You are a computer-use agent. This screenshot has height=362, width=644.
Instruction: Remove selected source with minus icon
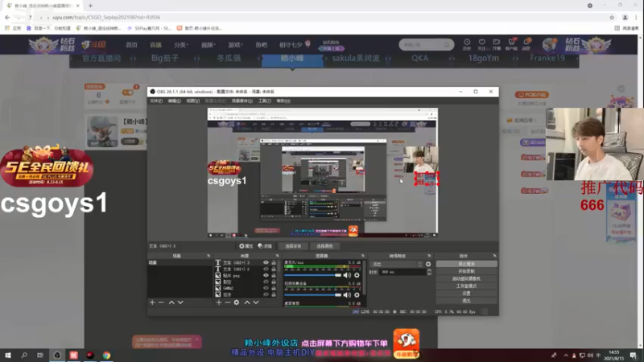(228, 302)
